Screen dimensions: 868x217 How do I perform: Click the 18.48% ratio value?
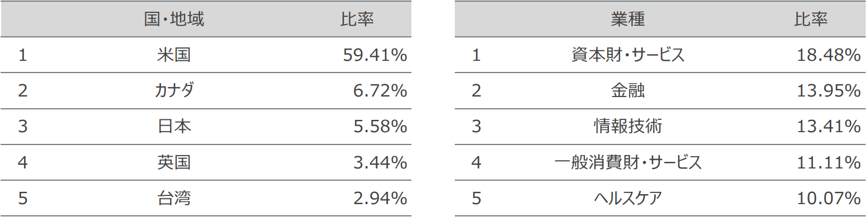[829, 55]
